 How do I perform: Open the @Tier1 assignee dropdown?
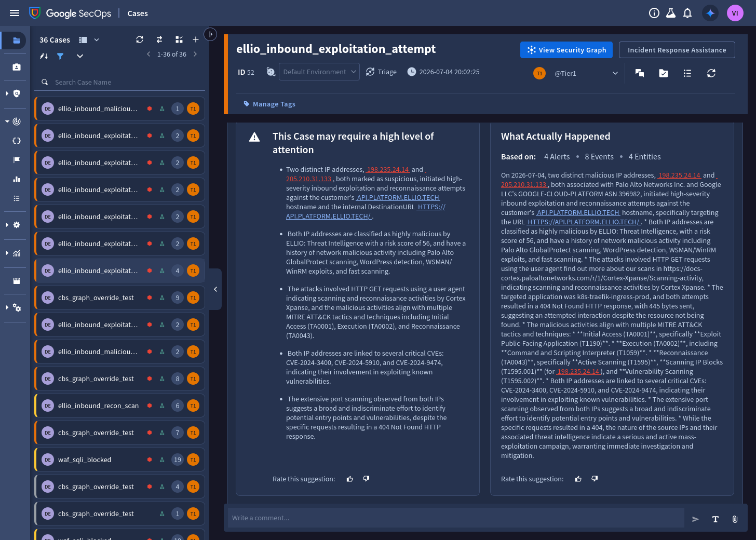(585, 73)
